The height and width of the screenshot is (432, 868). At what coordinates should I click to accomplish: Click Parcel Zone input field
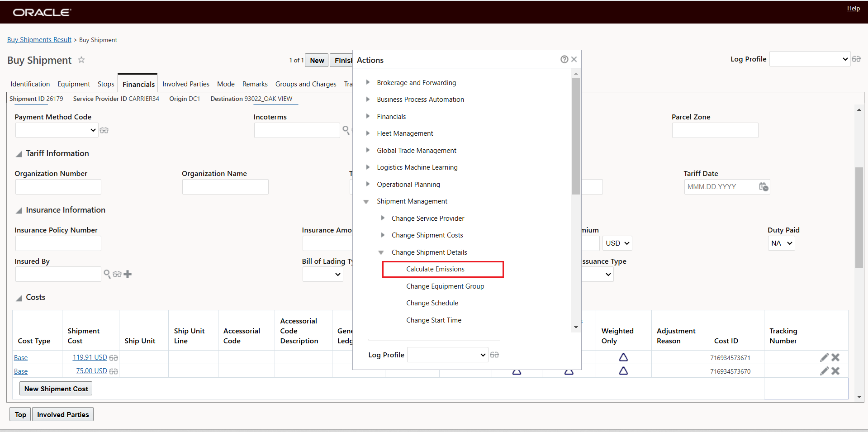(715, 130)
